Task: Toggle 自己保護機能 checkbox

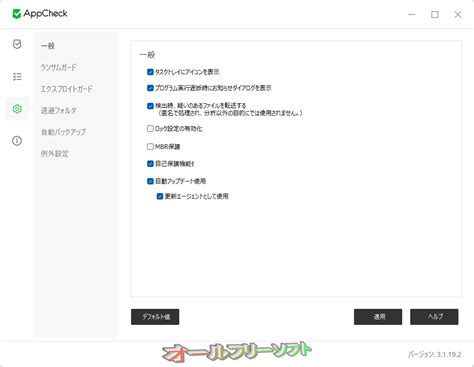Action: (150, 164)
